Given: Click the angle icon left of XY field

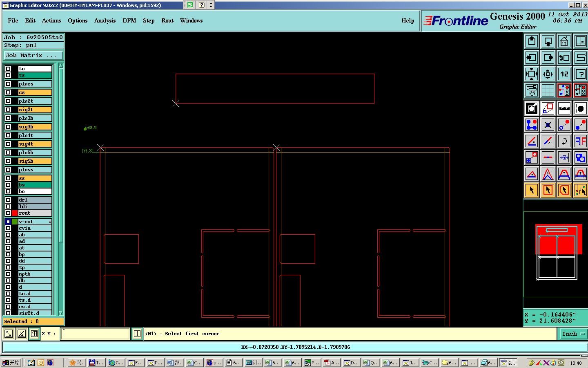Looking at the screenshot, I should [21, 334].
